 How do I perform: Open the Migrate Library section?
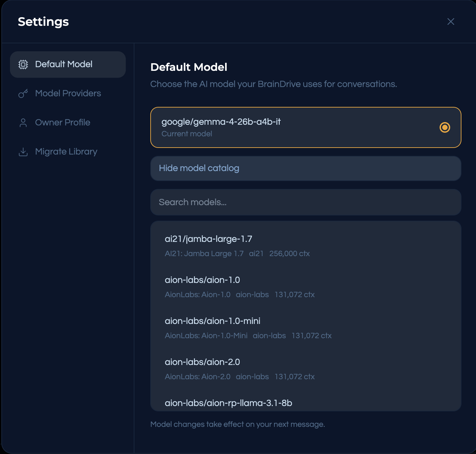click(x=66, y=152)
